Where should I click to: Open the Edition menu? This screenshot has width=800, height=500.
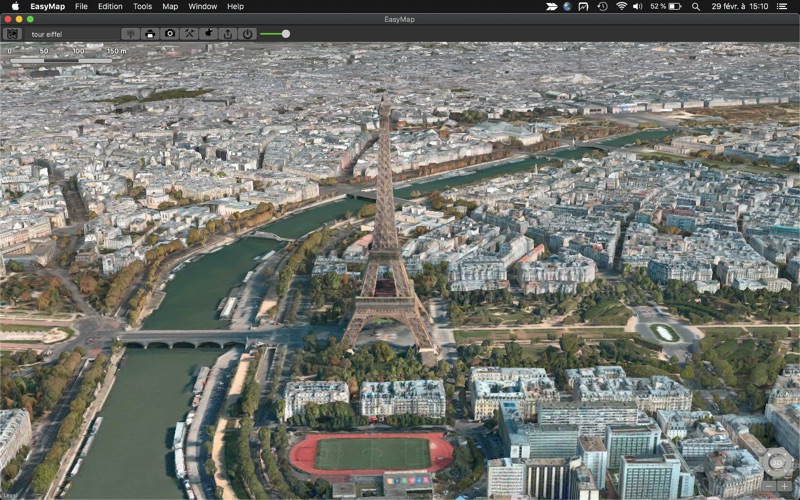click(x=110, y=6)
